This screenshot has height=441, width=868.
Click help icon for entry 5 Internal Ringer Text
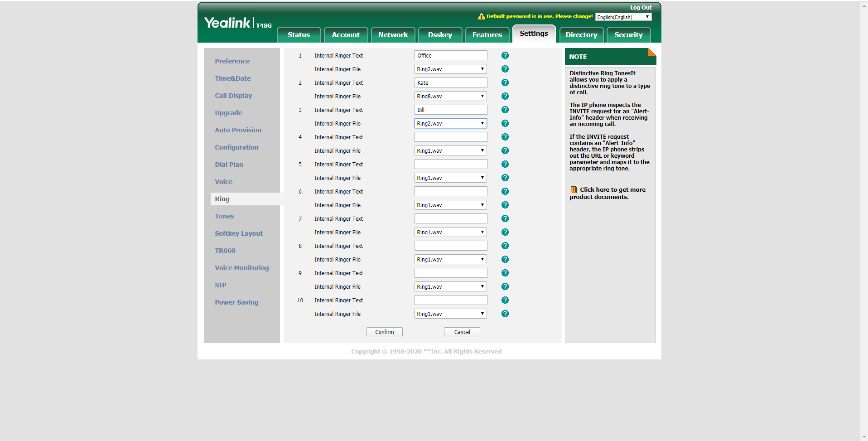(505, 164)
